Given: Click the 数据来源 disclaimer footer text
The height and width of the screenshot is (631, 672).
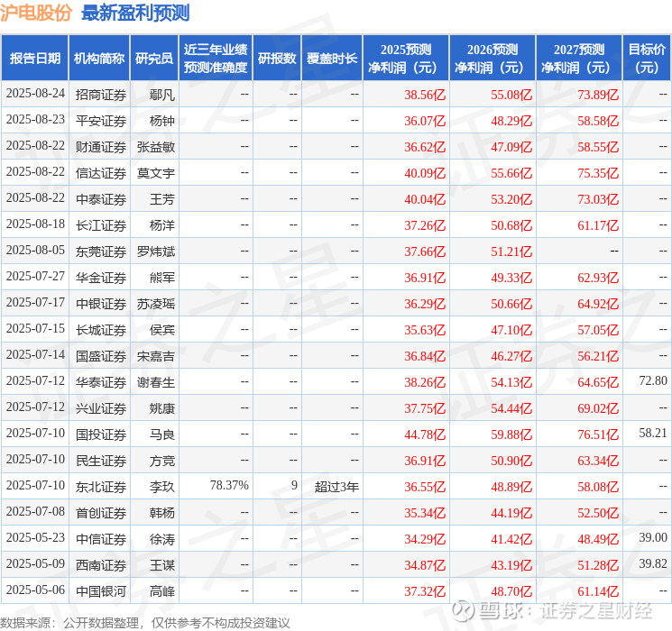Looking at the screenshot, I should (x=145, y=622).
